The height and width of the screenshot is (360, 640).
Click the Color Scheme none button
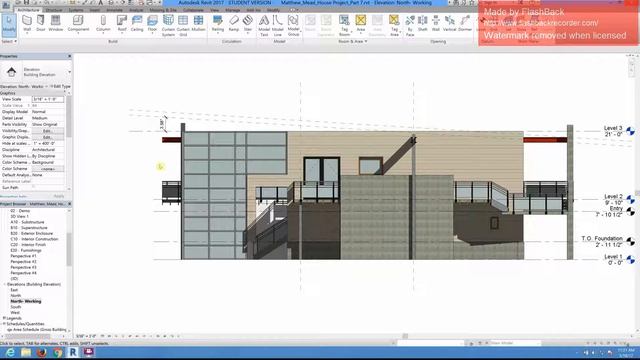[47, 169]
